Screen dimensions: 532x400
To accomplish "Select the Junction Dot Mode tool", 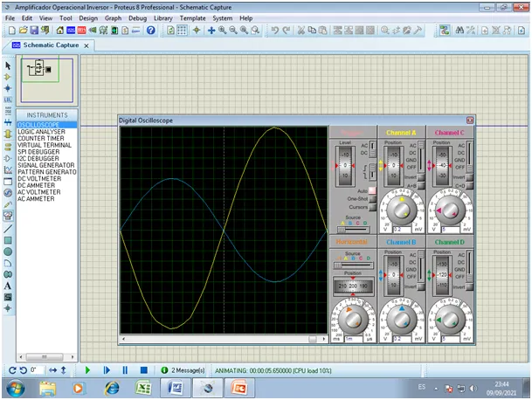I will point(8,88).
